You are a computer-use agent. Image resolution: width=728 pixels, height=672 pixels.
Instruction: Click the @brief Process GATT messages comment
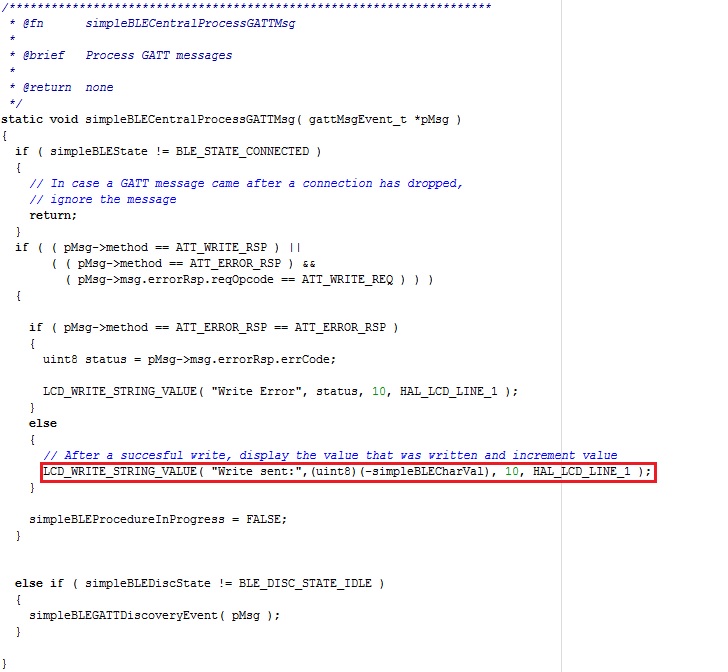[x=127, y=55]
